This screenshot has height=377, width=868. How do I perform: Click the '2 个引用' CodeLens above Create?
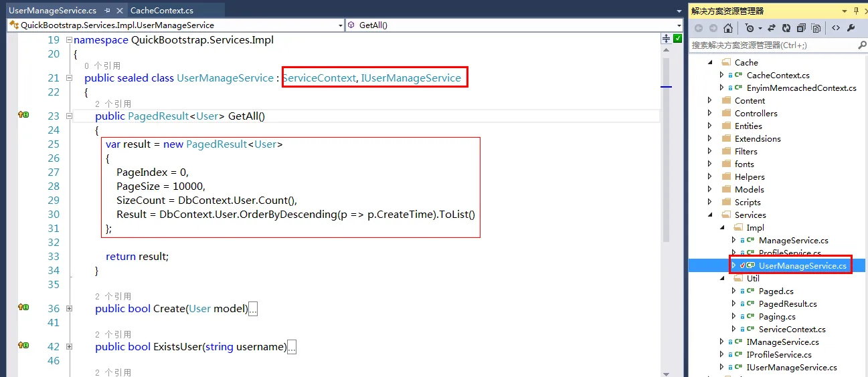[113, 296]
